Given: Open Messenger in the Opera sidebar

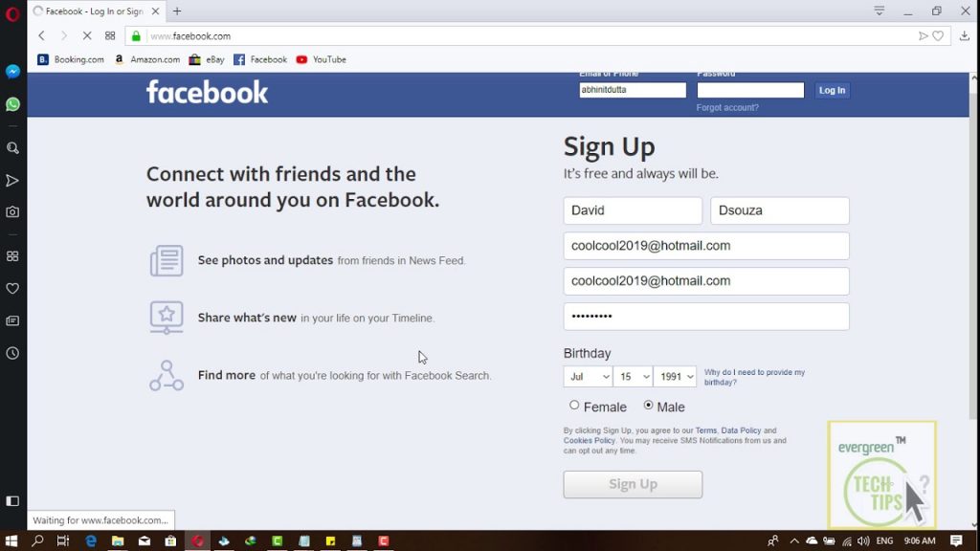Looking at the screenshot, I should click(x=12, y=71).
